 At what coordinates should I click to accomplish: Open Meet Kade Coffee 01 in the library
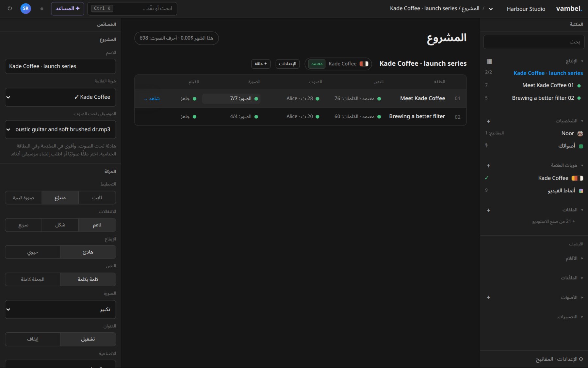[548, 85]
